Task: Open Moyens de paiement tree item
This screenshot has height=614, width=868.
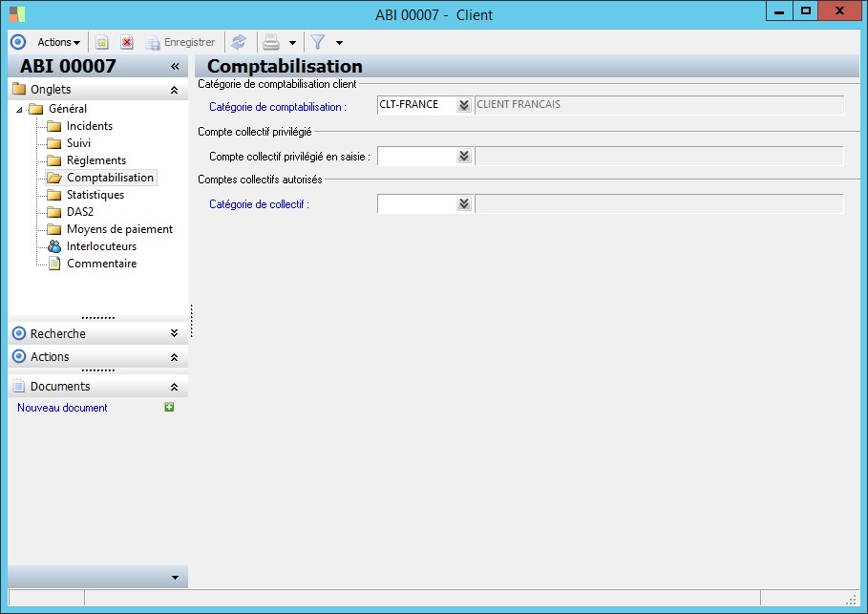Action: coord(119,228)
